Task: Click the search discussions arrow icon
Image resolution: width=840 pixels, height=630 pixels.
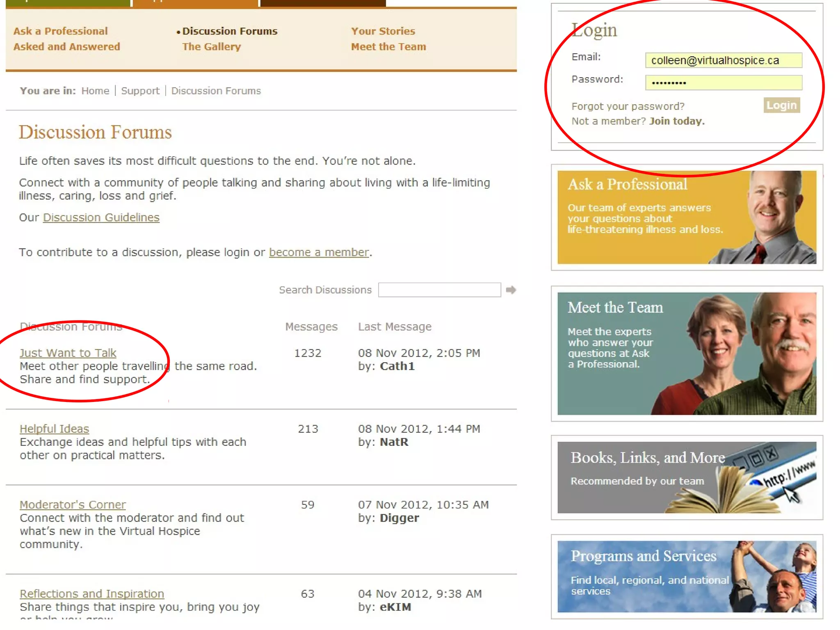Action: [511, 290]
